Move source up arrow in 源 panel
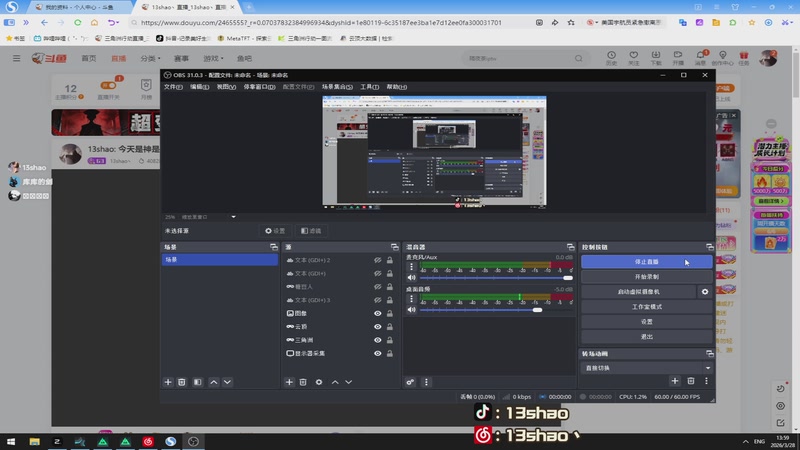The height and width of the screenshot is (450, 800). point(335,382)
